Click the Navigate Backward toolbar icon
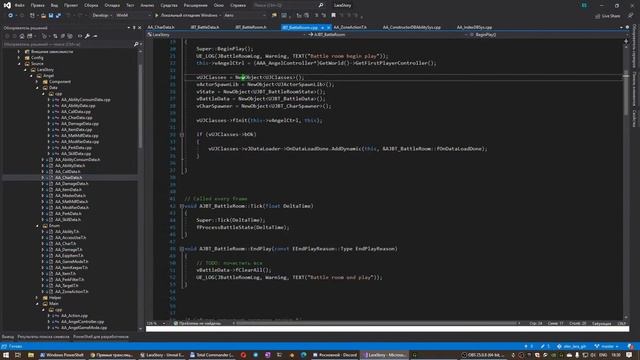The image size is (640, 360). click(10, 16)
